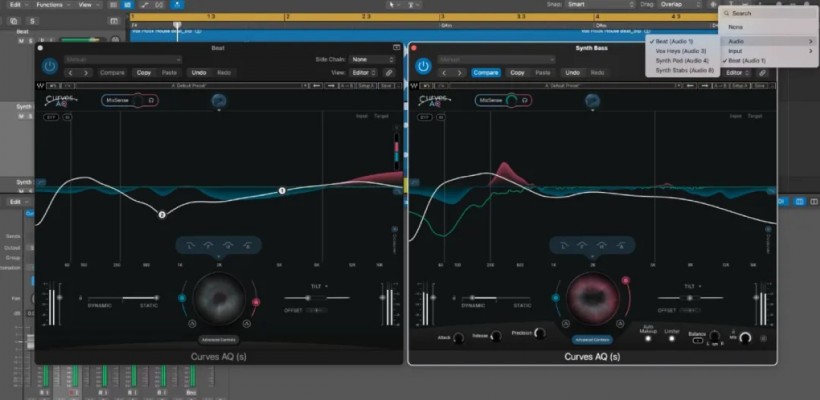
Task: Click Compare in Synth Bass plugin window
Action: pos(486,73)
